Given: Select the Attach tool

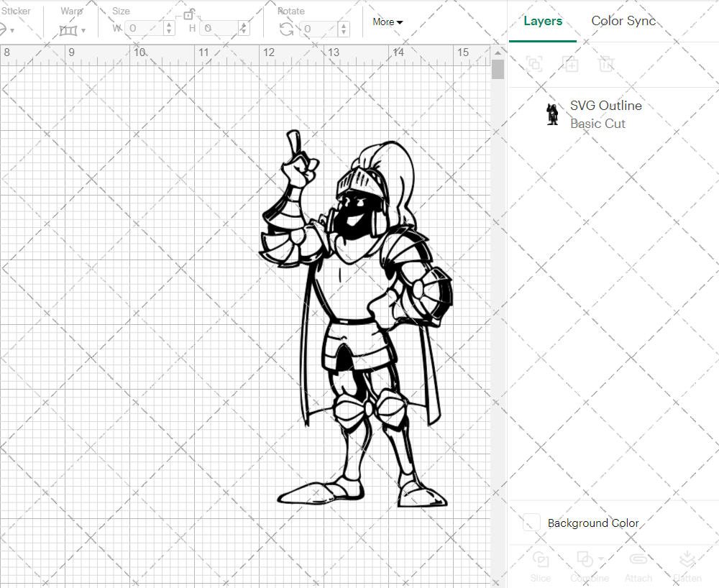Looking at the screenshot, I should tap(638, 564).
